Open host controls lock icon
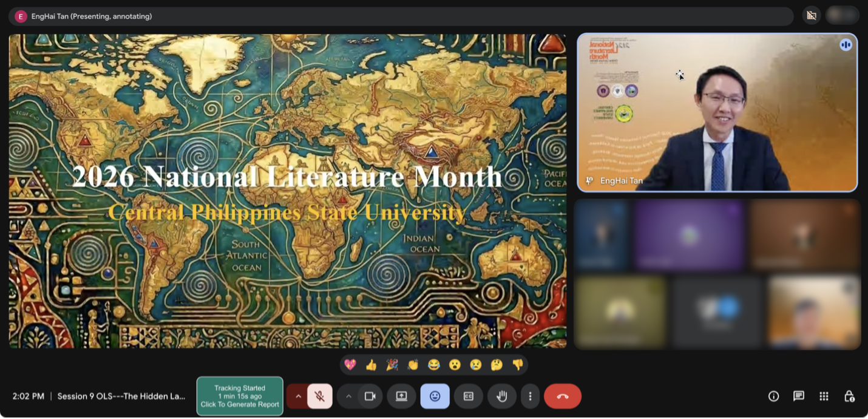Viewport: 868px width, 419px height. [x=849, y=397]
